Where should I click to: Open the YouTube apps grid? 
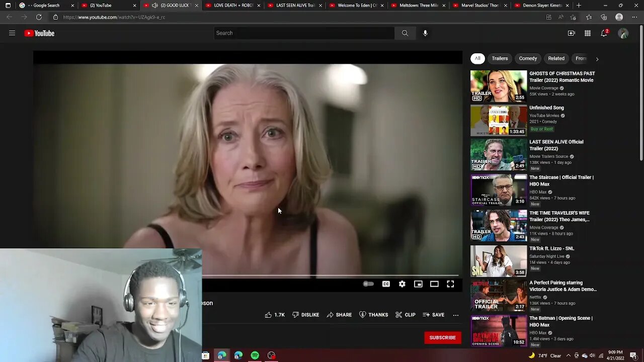tap(588, 33)
